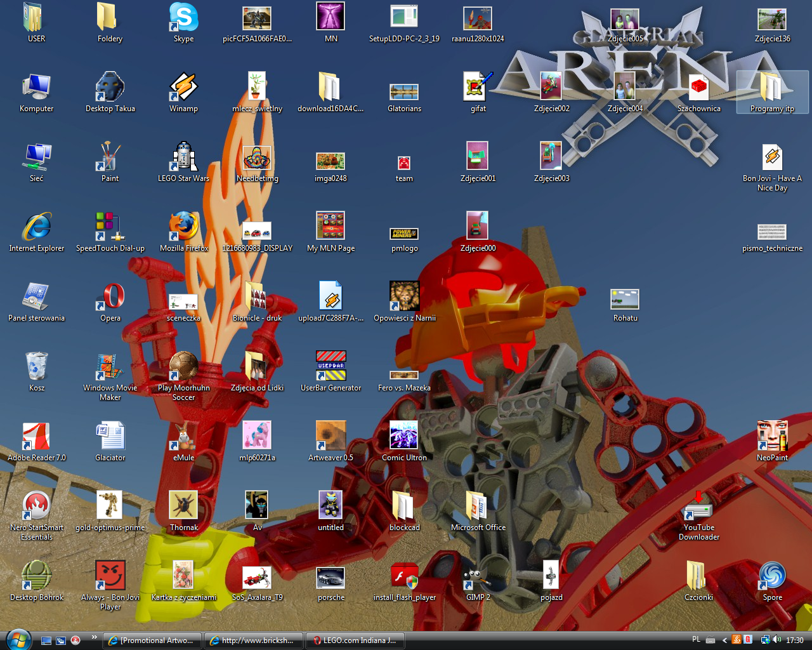Screen dimensions: 812x650
Task: Expand the Quick Launch overflow chevron
Action: (x=95, y=637)
